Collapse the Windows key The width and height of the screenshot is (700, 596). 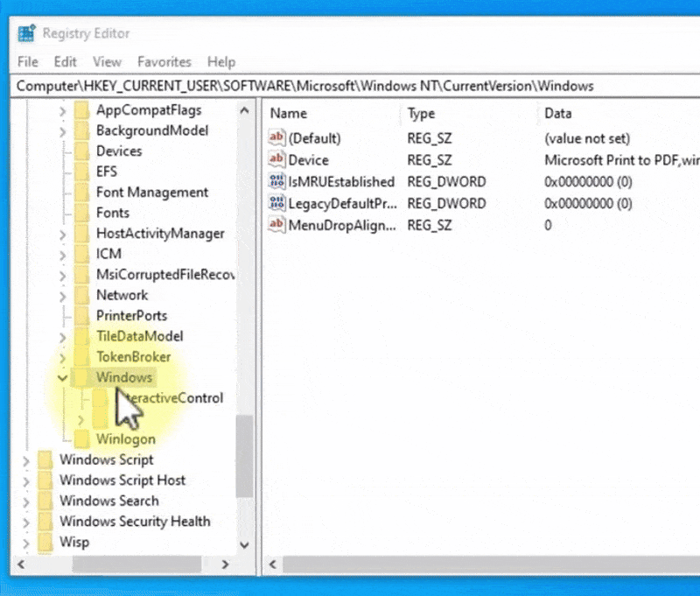click(x=61, y=376)
